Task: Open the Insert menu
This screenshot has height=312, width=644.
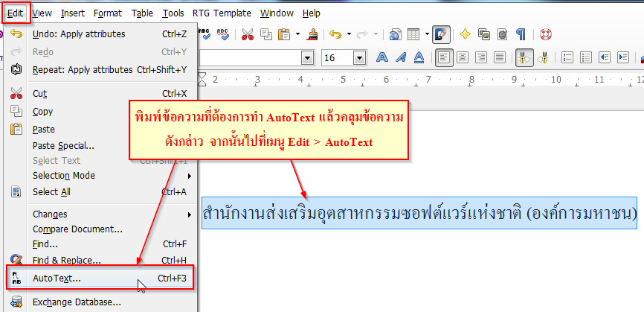Action: point(73,13)
